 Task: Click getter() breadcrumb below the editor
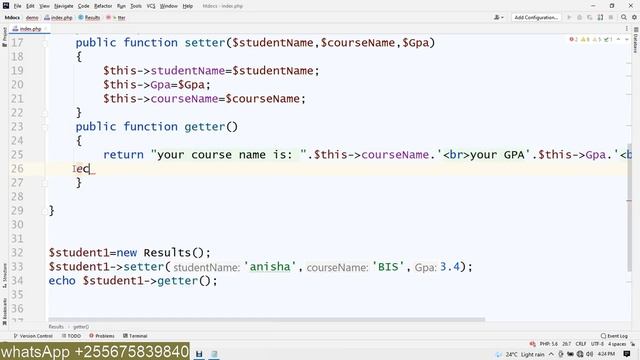point(81,327)
